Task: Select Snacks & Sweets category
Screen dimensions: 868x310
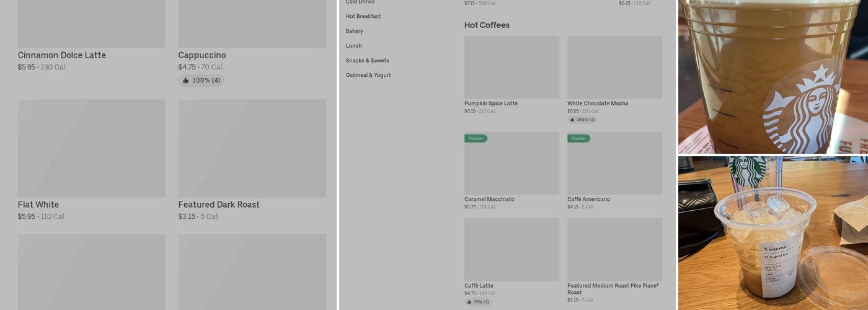Action: (367, 61)
